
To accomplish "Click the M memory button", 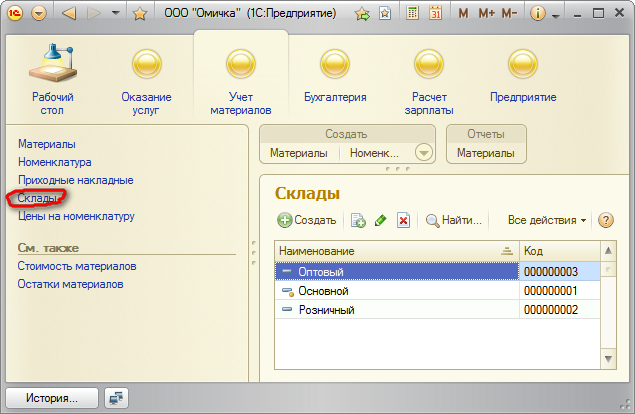I will pyautogui.click(x=463, y=13).
